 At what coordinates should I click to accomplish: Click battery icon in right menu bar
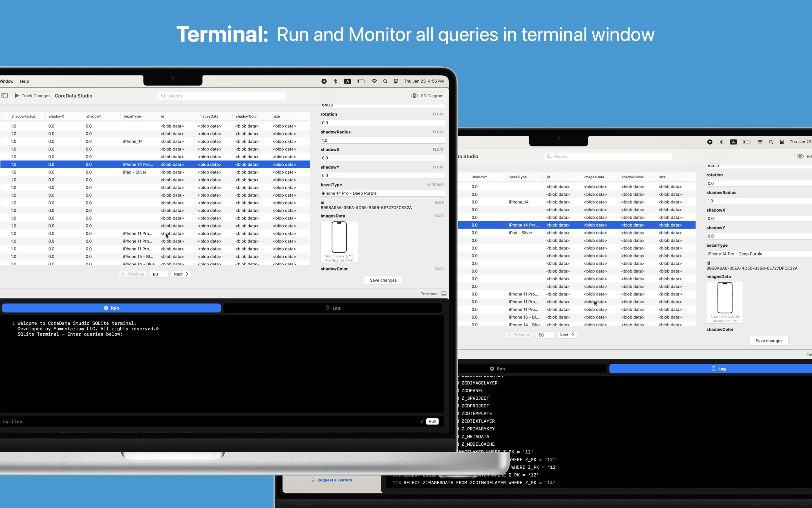pos(747,142)
